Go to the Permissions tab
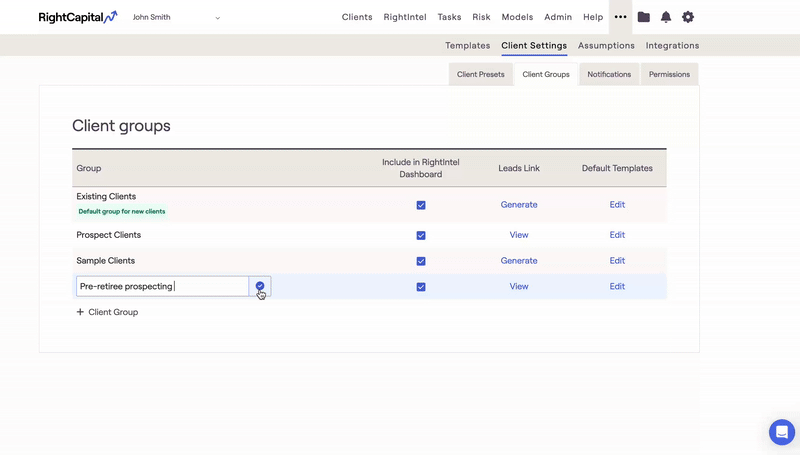 (669, 74)
